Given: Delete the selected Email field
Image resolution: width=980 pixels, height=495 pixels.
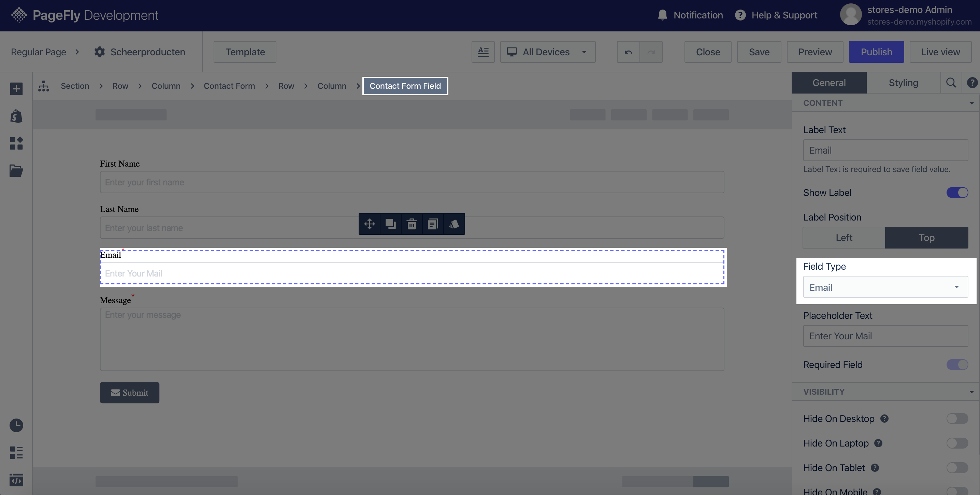Looking at the screenshot, I should click(x=412, y=224).
